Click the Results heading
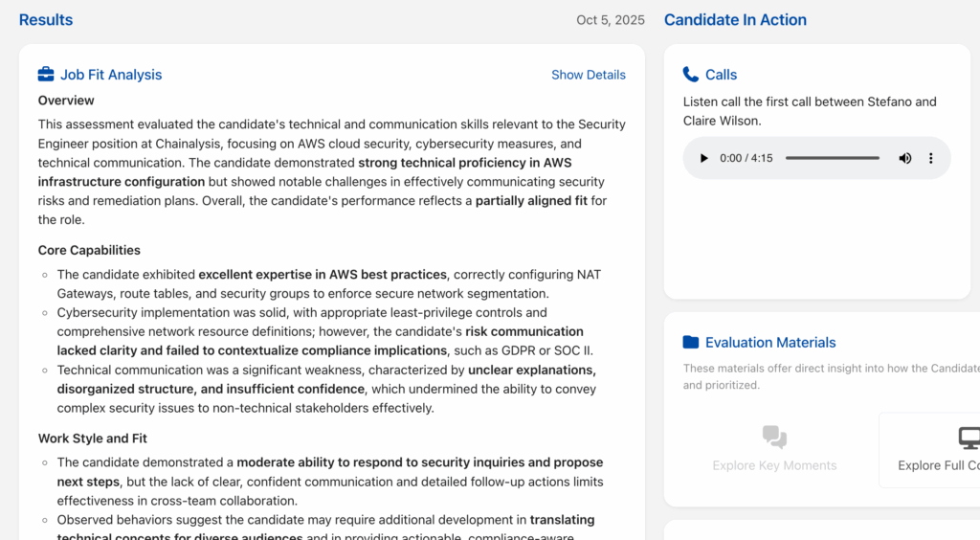 [x=46, y=20]
